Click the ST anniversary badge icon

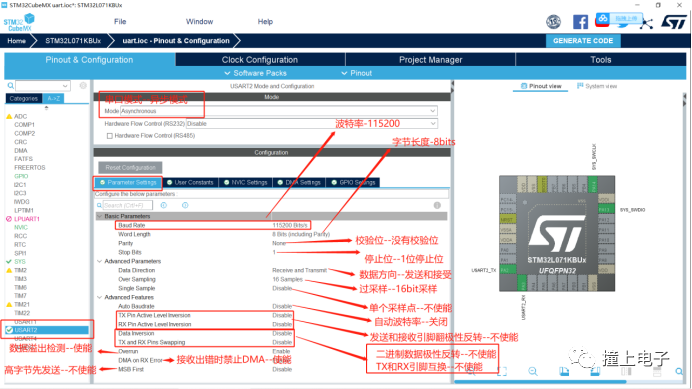click(x=553, y=22)
